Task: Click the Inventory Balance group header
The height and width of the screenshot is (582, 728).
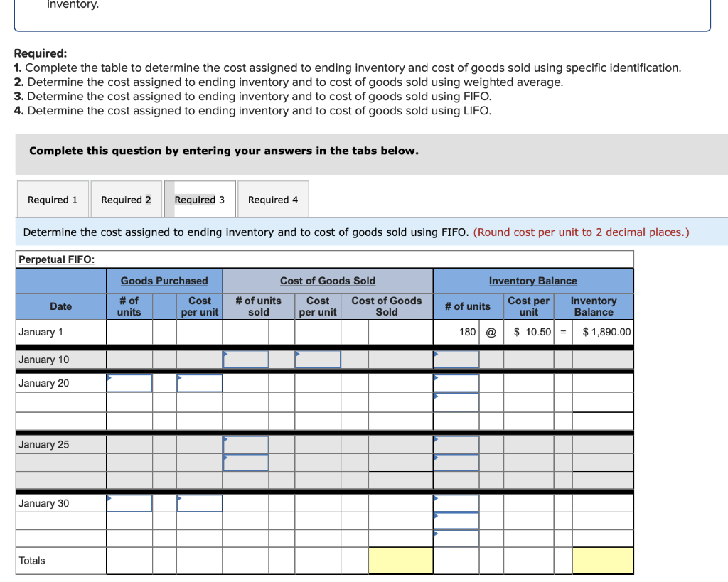Action: click(x=533, y=281)
